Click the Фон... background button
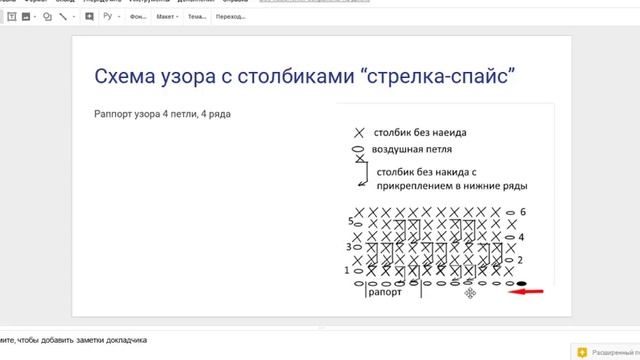The height and width of the screenshot is (360, 640). pyautogui.click(x=138, y=17)
